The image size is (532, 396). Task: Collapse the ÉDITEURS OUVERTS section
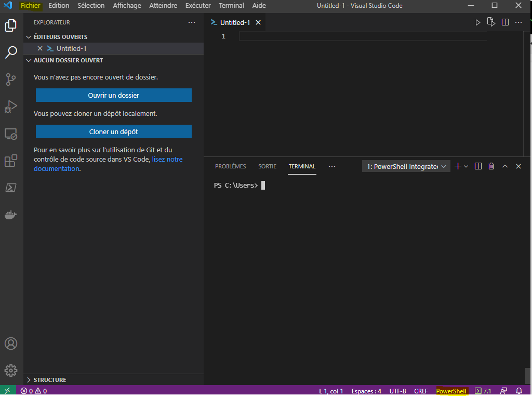click(x=60, y=37)
